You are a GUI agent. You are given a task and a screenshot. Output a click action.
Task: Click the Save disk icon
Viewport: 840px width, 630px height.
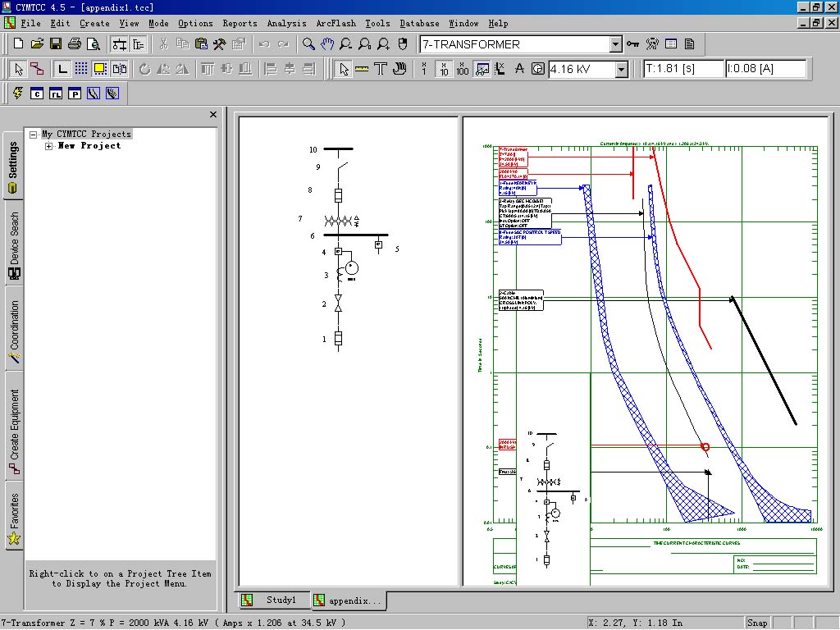56,44
